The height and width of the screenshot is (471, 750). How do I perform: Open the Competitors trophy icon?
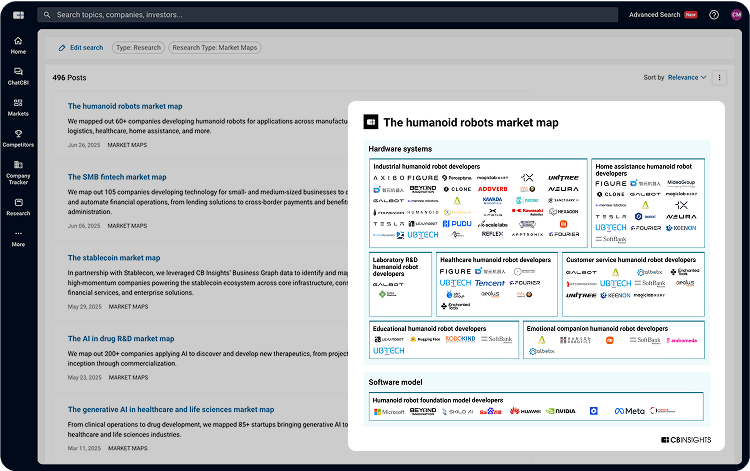click(18, 138)
